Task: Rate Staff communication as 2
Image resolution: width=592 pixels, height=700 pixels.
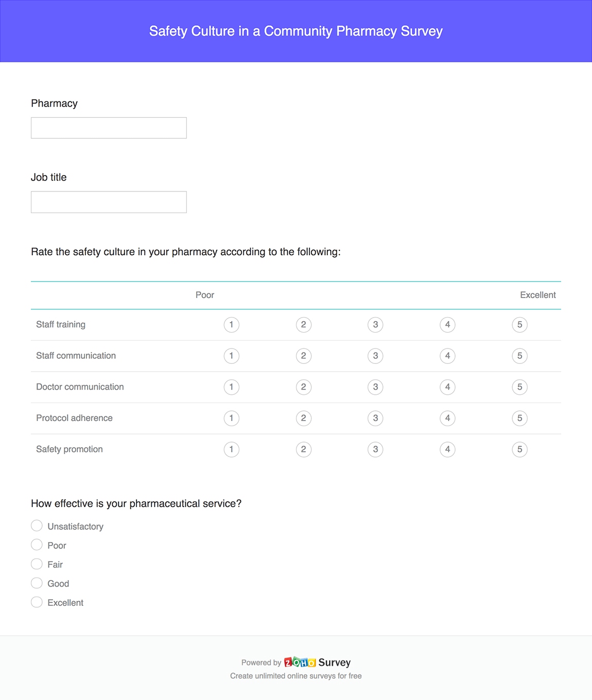Action: tap(303, 356)
